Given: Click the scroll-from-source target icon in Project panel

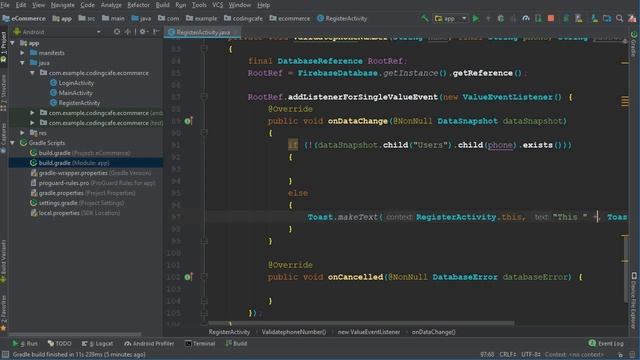Looking at the screenshot, I should (x=117, y=31).
